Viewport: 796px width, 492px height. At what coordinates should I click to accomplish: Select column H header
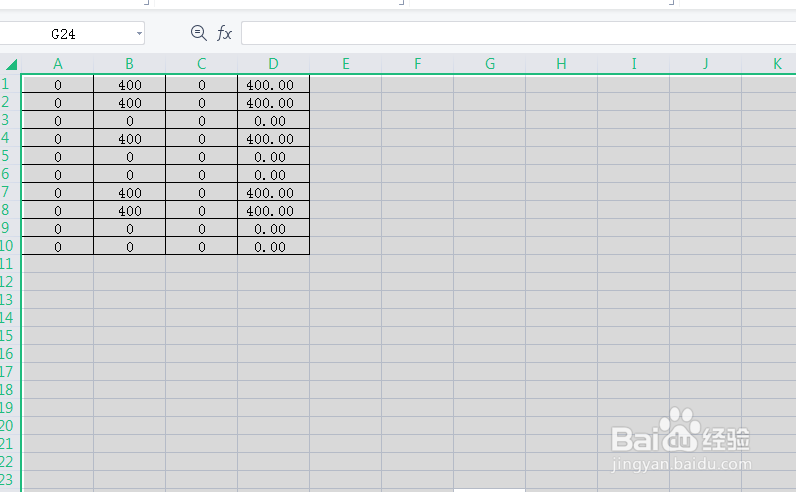click(x=561, y=64)
